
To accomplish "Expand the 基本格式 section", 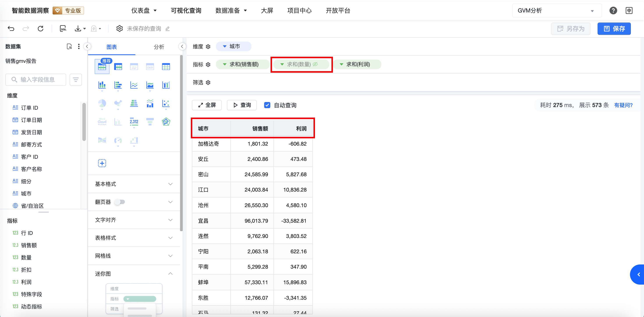I will tap(134, 184).
